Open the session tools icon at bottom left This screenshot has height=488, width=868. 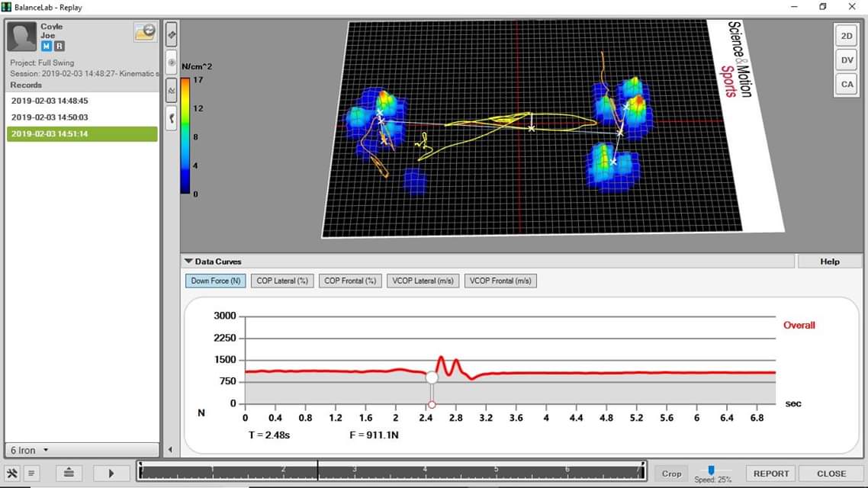14,473
